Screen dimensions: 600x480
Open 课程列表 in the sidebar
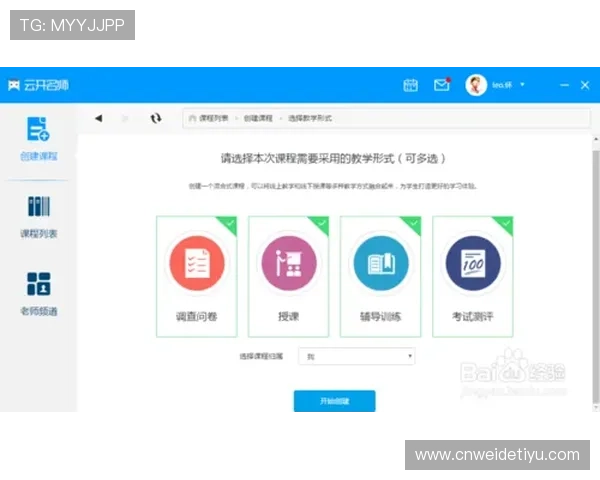[38, 217]
